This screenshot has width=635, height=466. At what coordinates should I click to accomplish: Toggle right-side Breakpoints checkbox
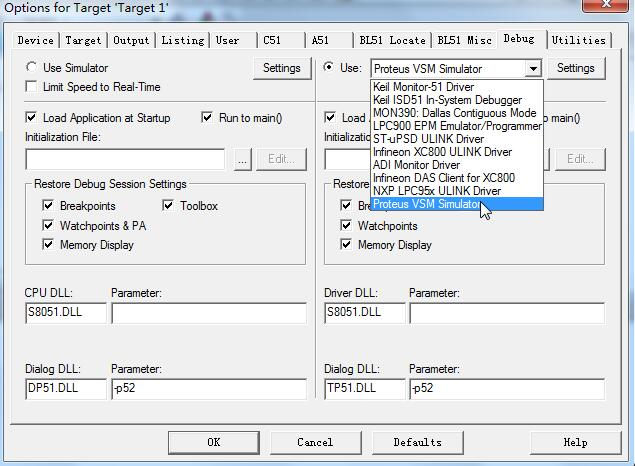[346, 206]
